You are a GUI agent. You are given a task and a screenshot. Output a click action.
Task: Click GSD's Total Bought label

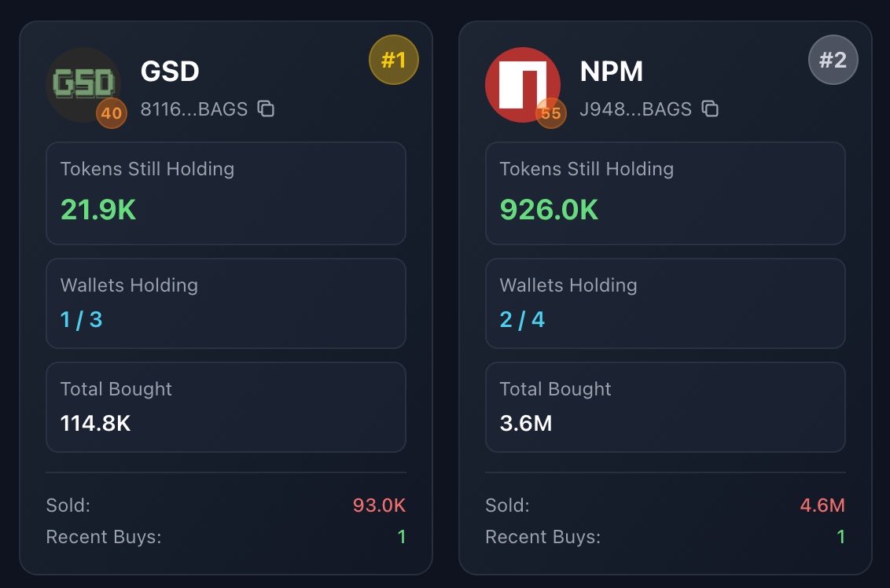pos(116,389)
